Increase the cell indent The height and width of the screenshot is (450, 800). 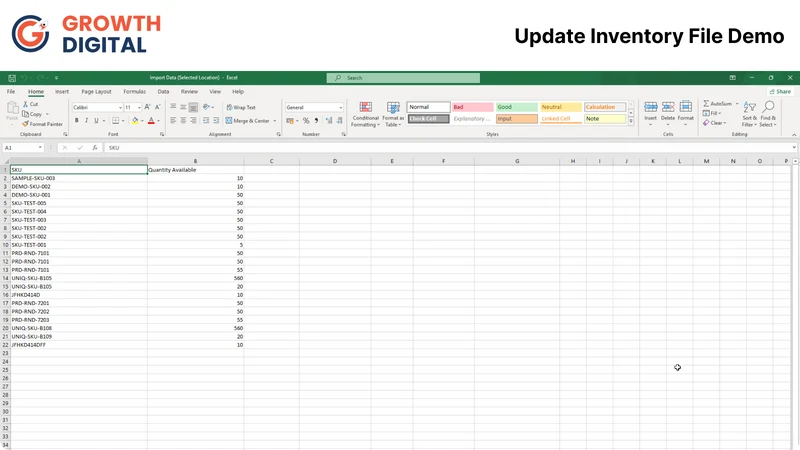[x=216, y=121]
